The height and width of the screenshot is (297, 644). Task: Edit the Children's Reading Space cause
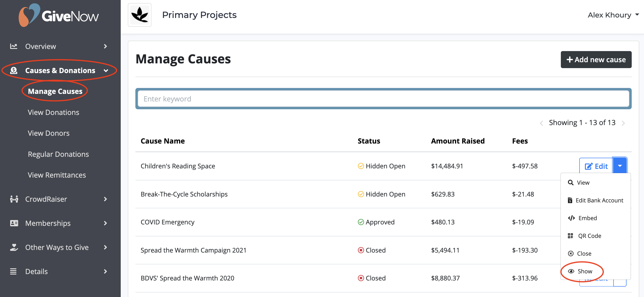tap(596, 166)
